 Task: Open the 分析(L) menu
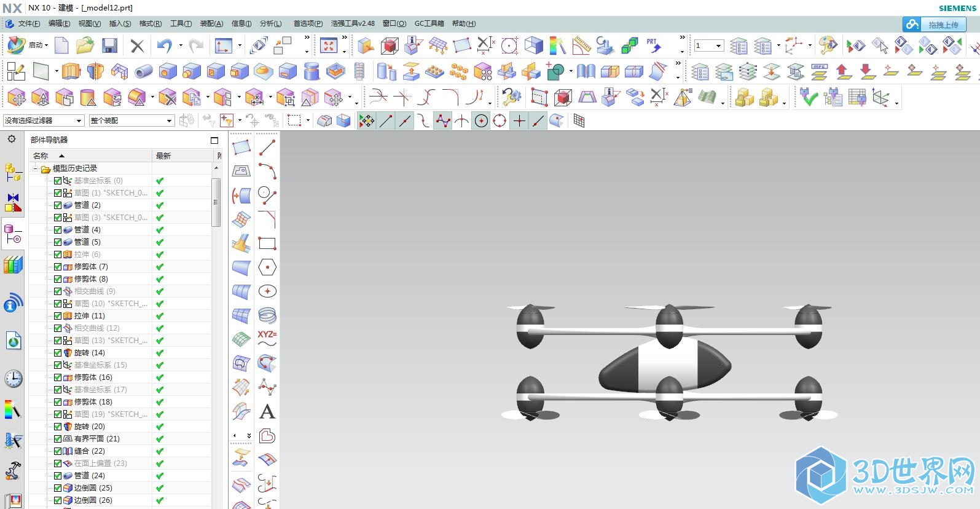[270, 23]
